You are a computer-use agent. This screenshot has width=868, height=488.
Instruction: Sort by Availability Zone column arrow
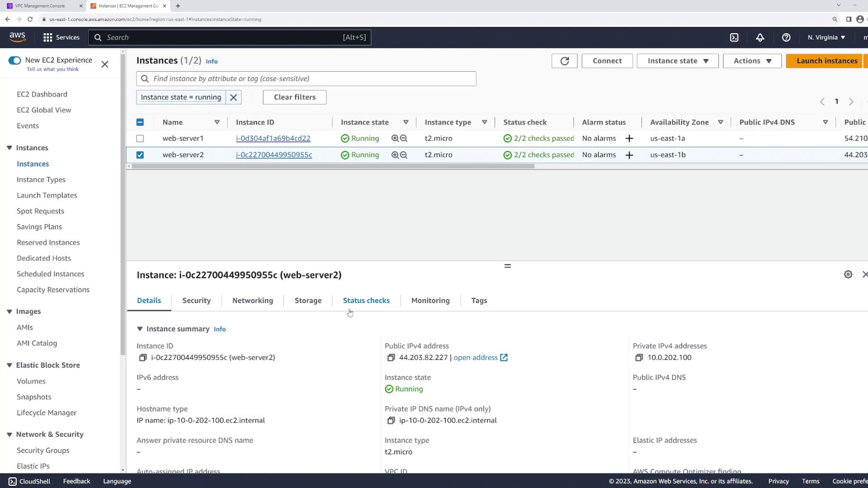tap(721, 122)
